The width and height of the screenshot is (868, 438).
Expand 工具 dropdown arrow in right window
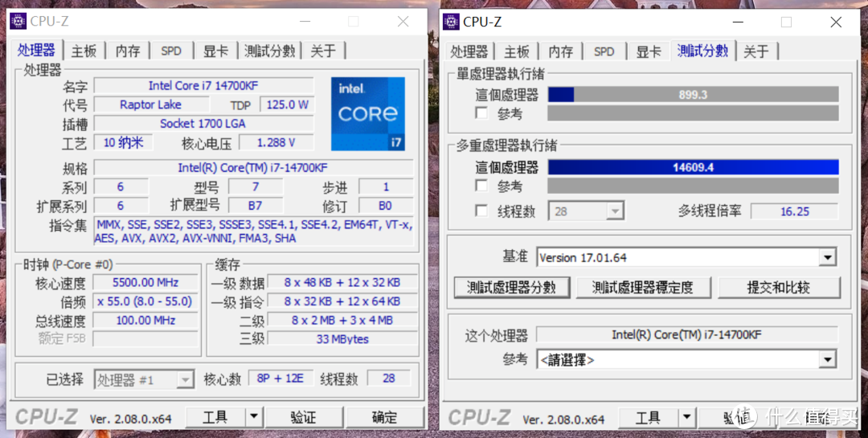687,416
